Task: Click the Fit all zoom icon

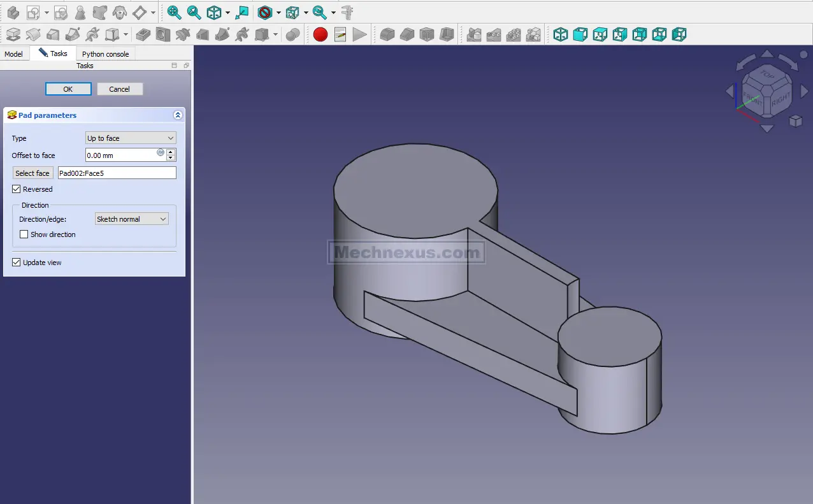Action: [x=174, y=12]
